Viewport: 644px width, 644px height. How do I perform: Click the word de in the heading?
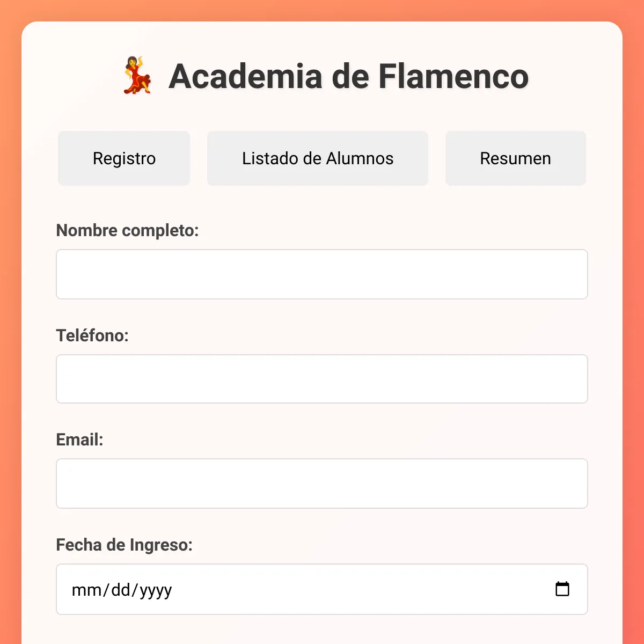tap(350, 76)
